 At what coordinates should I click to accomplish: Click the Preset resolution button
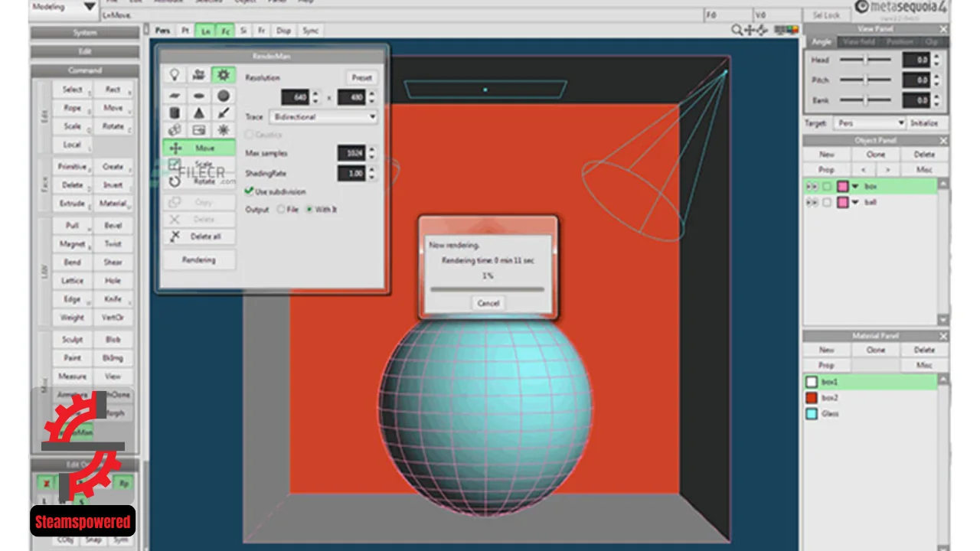pyautogui.click(x=361, y=77)
